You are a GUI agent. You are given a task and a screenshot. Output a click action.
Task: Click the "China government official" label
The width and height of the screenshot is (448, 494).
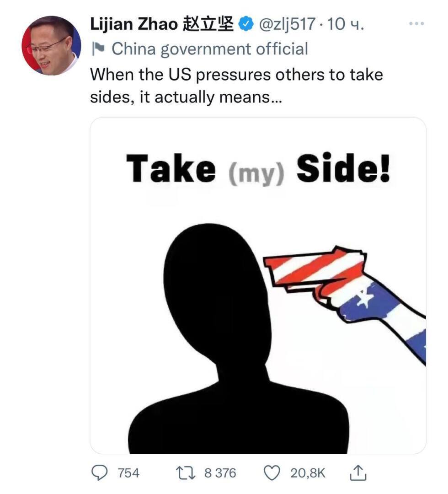pos(210,49)
